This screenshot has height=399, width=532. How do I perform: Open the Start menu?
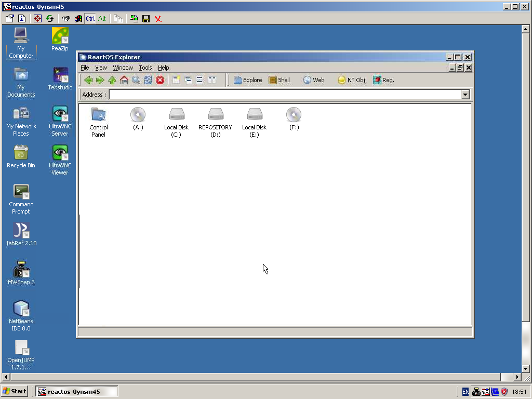[x=14, y=391]
